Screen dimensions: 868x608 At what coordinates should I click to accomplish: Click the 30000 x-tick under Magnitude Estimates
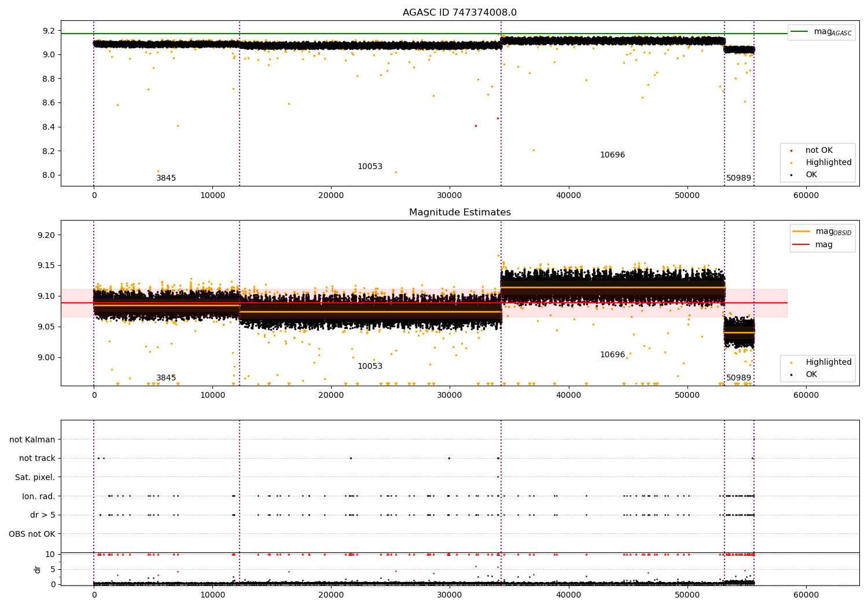point(450,395)
